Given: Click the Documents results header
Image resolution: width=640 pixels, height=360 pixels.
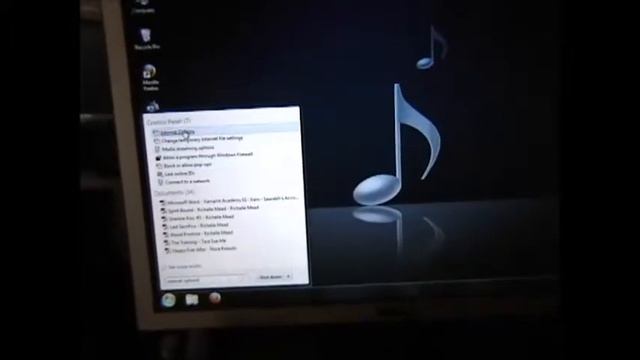Looking at the screenshot, I should [174, 192].
